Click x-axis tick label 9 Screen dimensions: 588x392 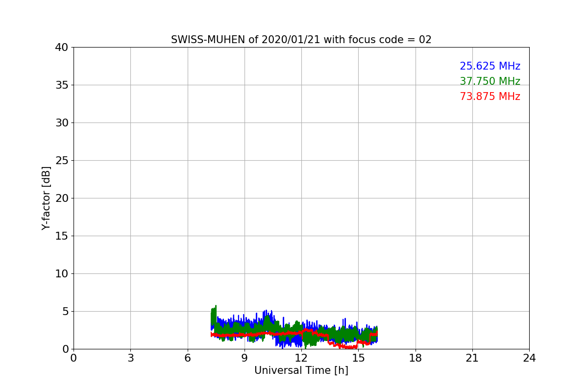click(245, 358)
